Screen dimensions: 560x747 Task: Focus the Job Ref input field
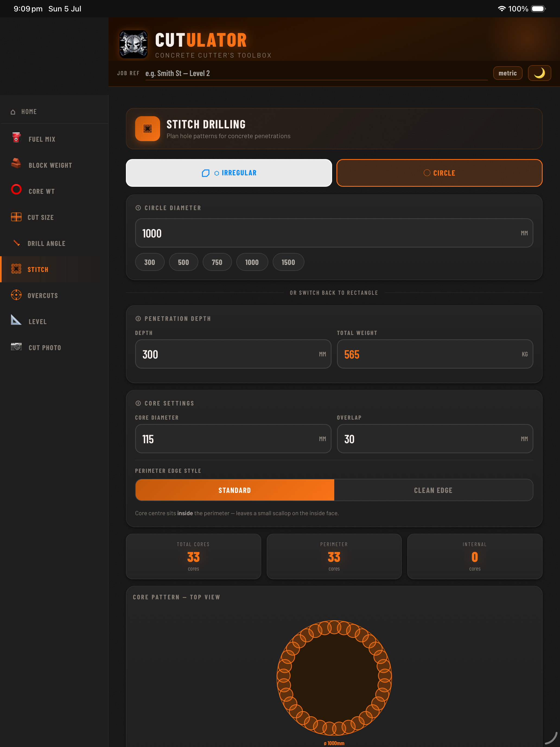click(316, 73)
